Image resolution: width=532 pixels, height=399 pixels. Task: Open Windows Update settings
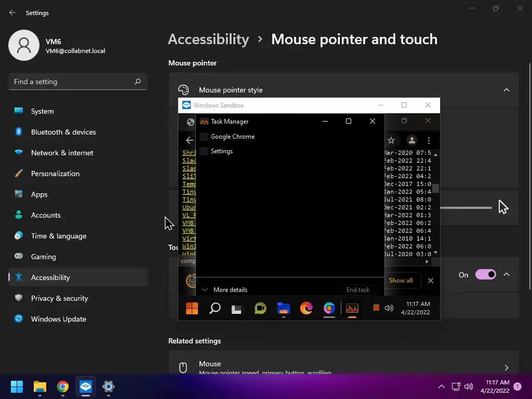coord(78,319)
